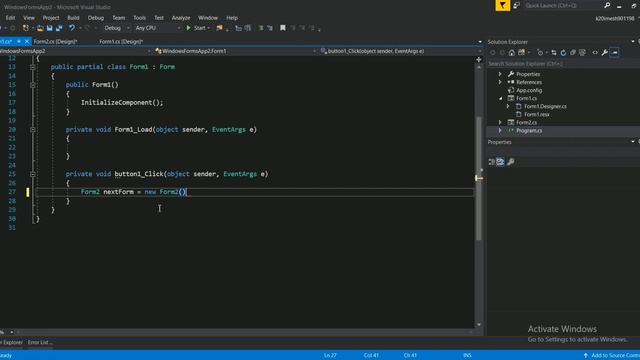Click the Start debugging play icon
The width and height of the screenshot is (640, 360).
189,28
